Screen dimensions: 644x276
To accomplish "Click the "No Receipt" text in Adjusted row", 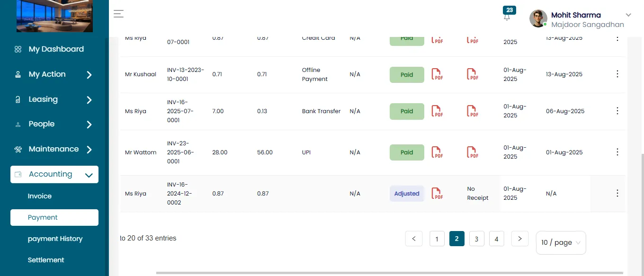I will 477,193.
